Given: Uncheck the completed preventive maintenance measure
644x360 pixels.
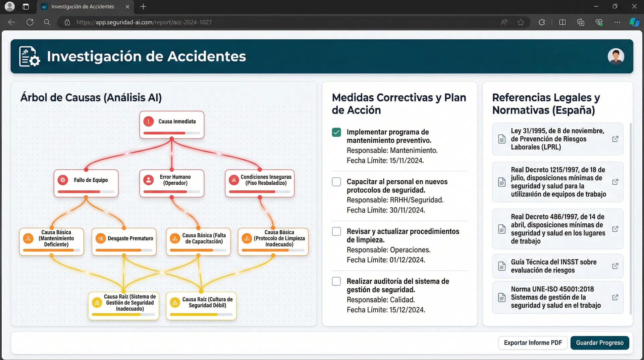Looking at the screenshot, I should tap(336, 132).
